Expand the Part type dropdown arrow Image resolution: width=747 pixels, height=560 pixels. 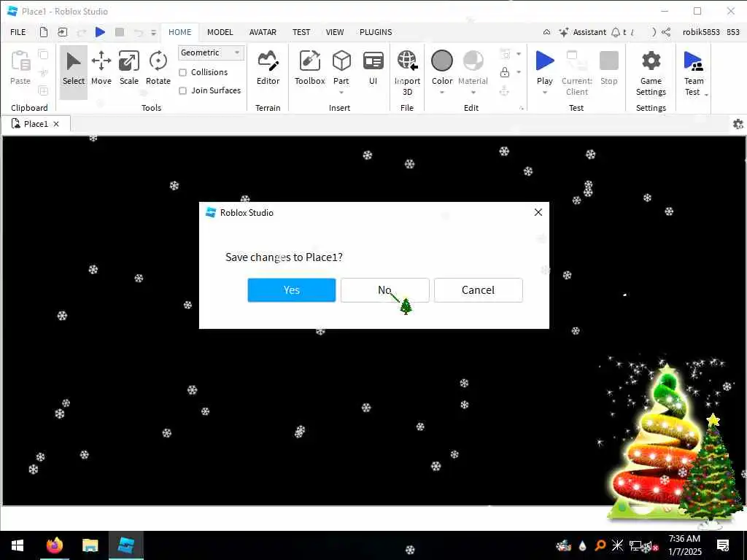341,93
